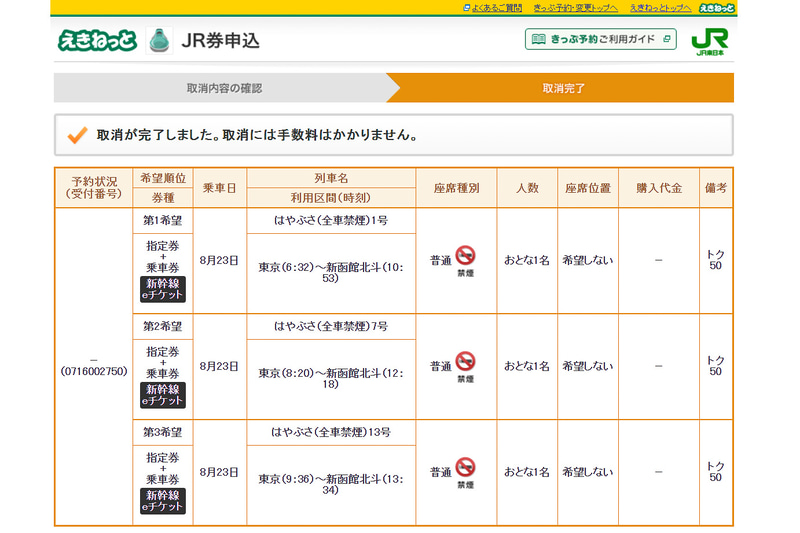Select the 取消内容の確認 step
Viewport: 800px width, 533px height.
(224, 88)
